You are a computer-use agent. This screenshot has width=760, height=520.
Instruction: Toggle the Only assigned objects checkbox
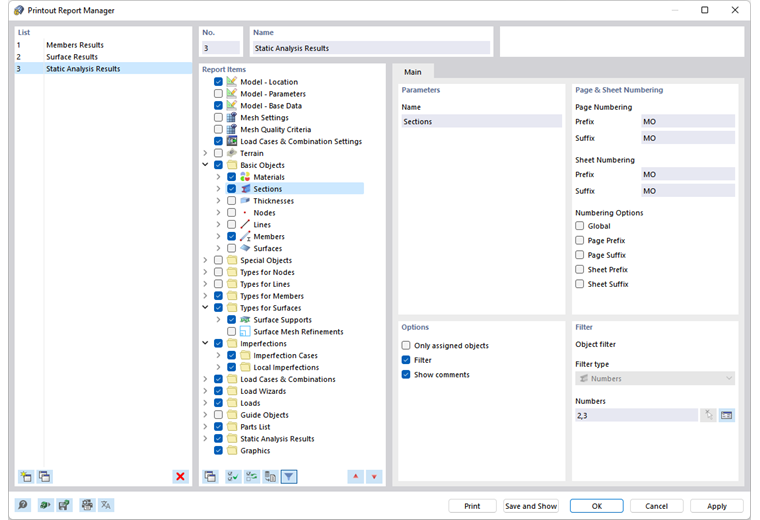pyautogui.click(x=406, y=346)
